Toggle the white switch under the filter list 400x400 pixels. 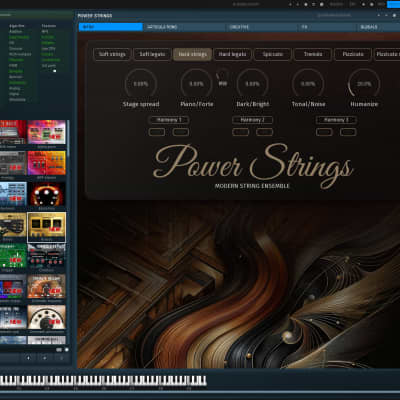pos(54,71)
